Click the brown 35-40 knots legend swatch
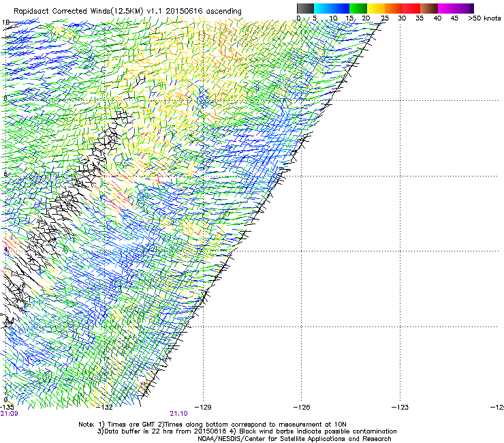The width and height of the screenshot is (504, 443). [429, 8]
